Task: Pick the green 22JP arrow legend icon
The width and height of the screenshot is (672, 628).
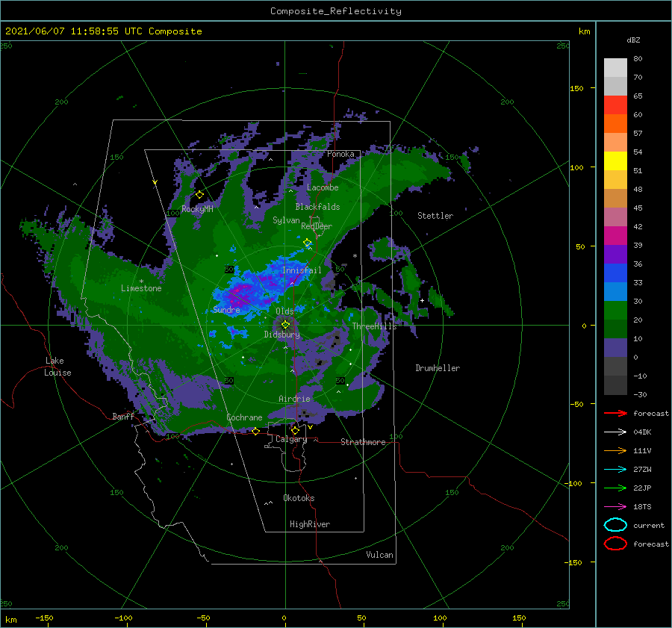Action: tap(615, 488)
